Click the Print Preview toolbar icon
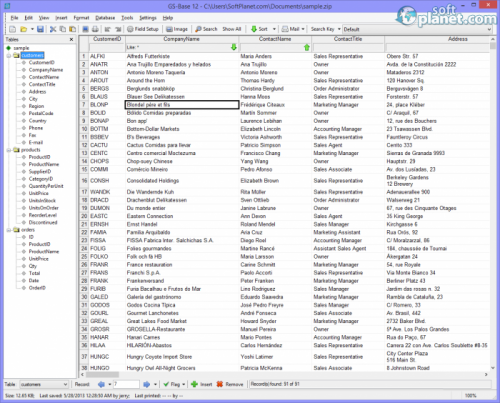 click(x=85, y=29)
